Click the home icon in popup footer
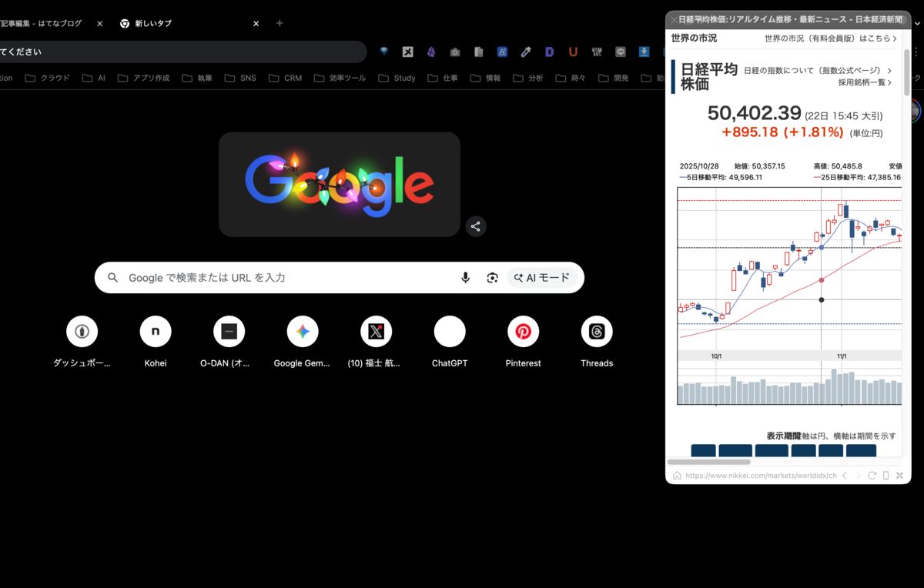 [676, 476]
